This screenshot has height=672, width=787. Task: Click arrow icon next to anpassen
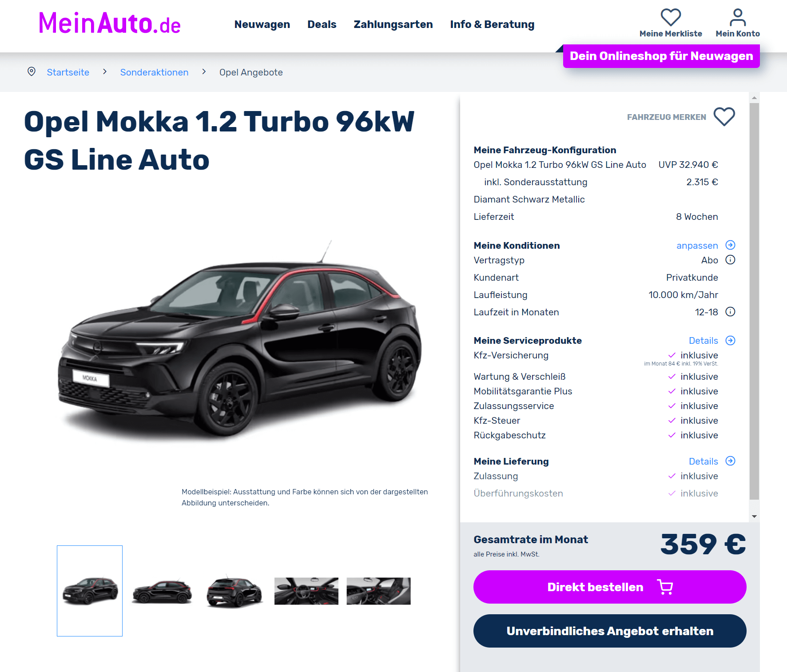(x=730, y=245)
